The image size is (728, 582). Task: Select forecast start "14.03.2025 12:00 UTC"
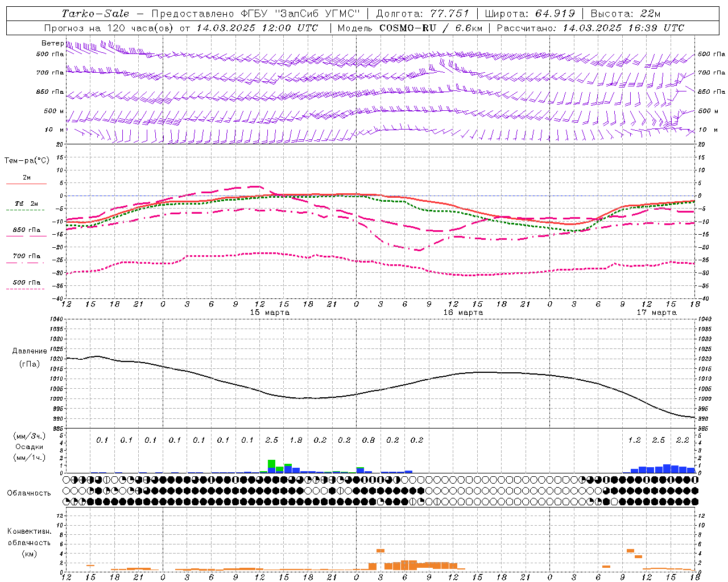click(257, 28)
